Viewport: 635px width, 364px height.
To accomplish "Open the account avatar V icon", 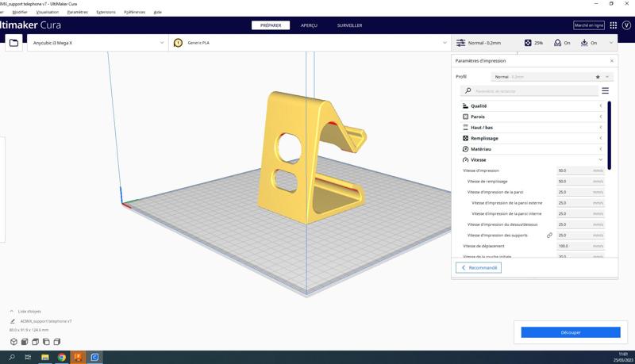I will tap(626, 25).
